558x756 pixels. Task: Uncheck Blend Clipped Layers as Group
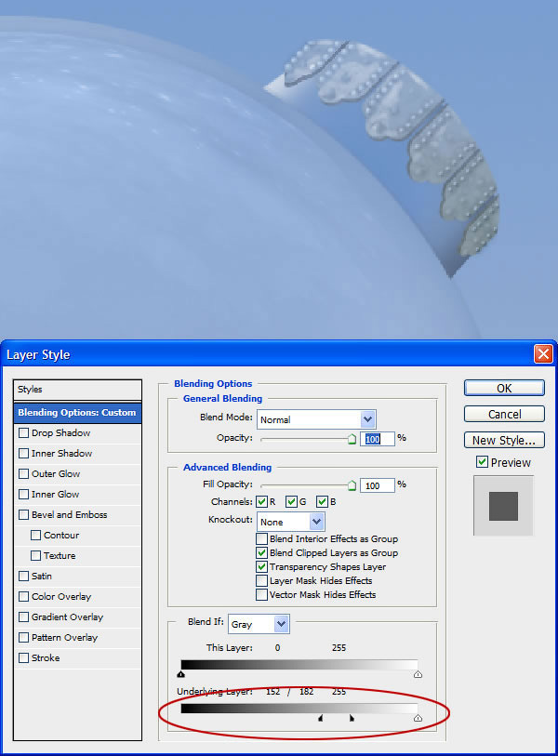(261, 552)
